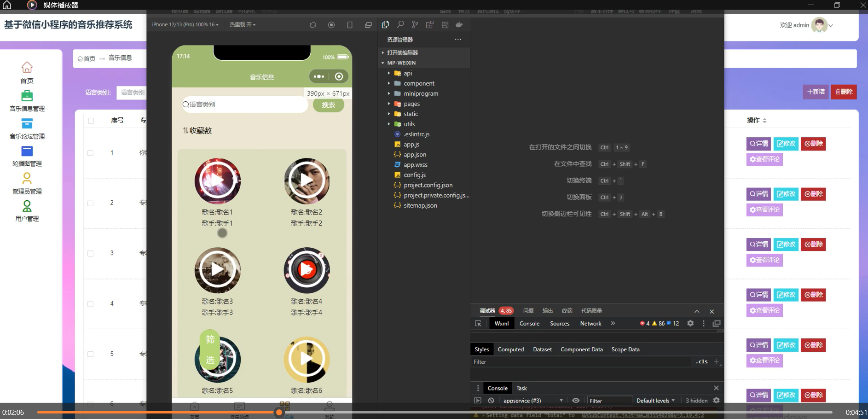Toggle the phone device icon in simulator toolbar

(350, 25)
